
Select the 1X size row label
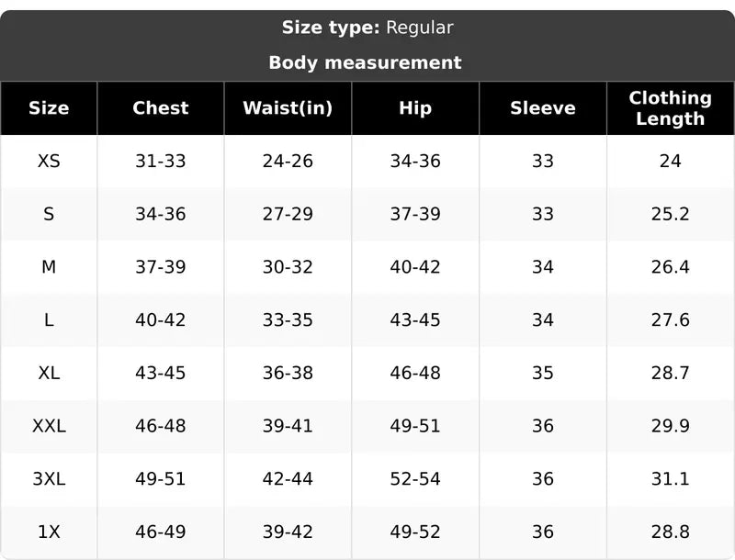(x=49, y=532)
